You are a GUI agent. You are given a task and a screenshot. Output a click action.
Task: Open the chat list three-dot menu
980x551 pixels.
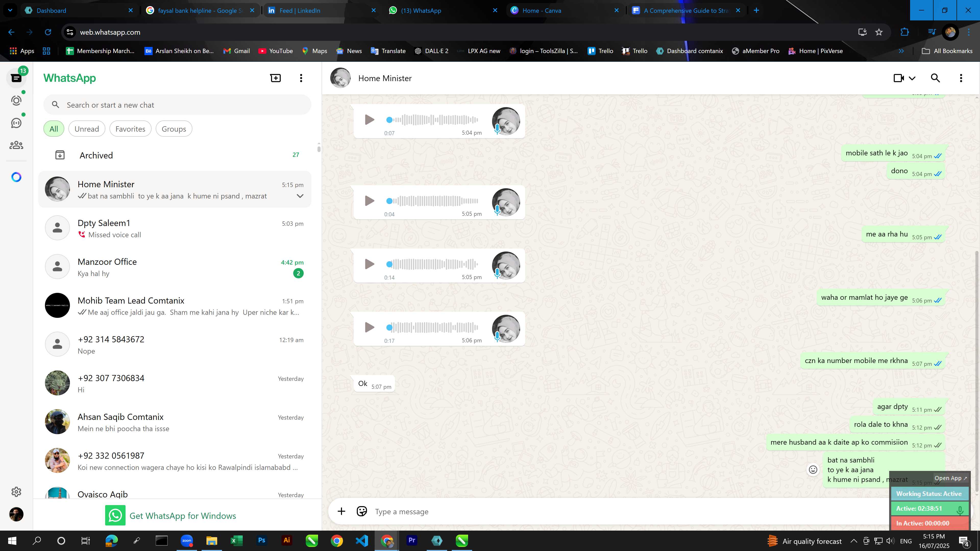tap(301, 78)
